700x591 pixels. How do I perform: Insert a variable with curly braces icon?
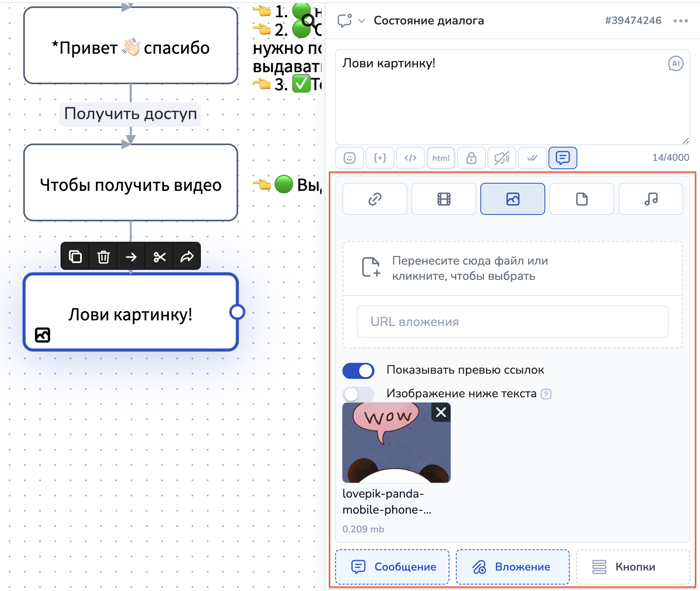point(380,158)
